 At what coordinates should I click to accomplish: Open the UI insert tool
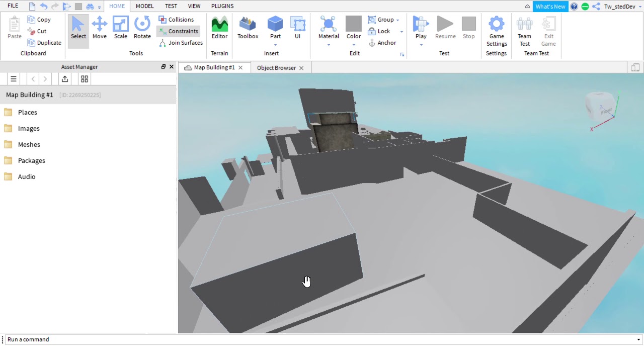click(297, 28)
